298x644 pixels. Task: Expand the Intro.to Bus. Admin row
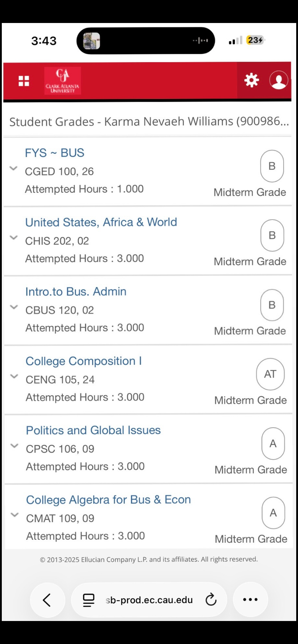(x=14, y=307)
